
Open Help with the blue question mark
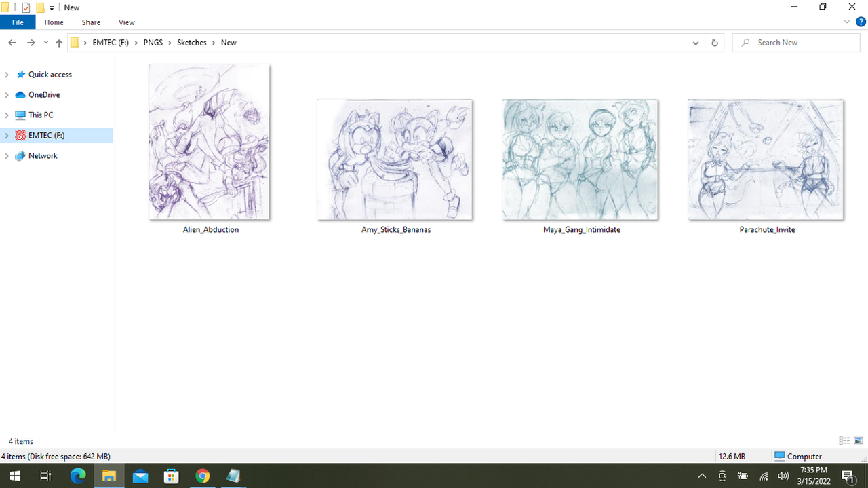[x=861, y=22]
